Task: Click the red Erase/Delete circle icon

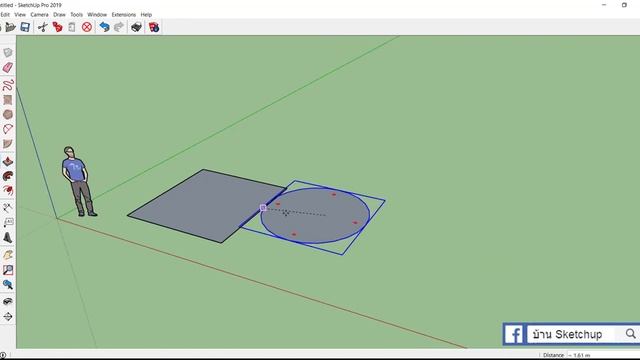Action: click(87, 27)
